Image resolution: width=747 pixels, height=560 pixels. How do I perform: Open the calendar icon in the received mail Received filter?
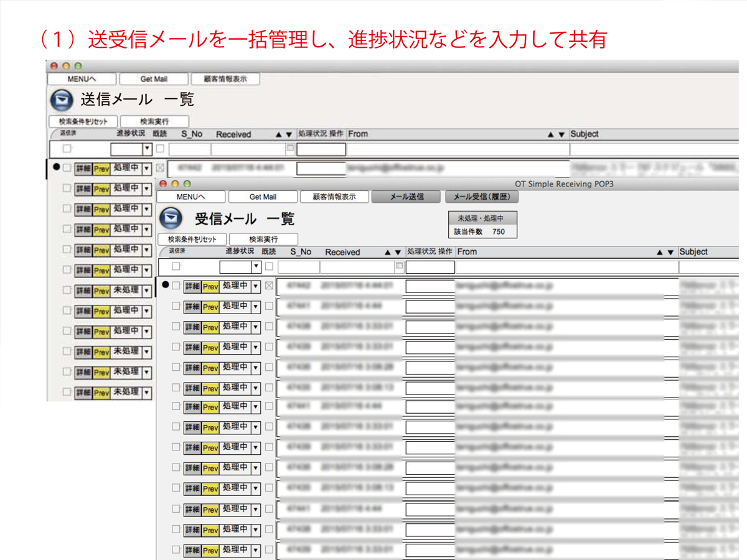pos(400,266)
